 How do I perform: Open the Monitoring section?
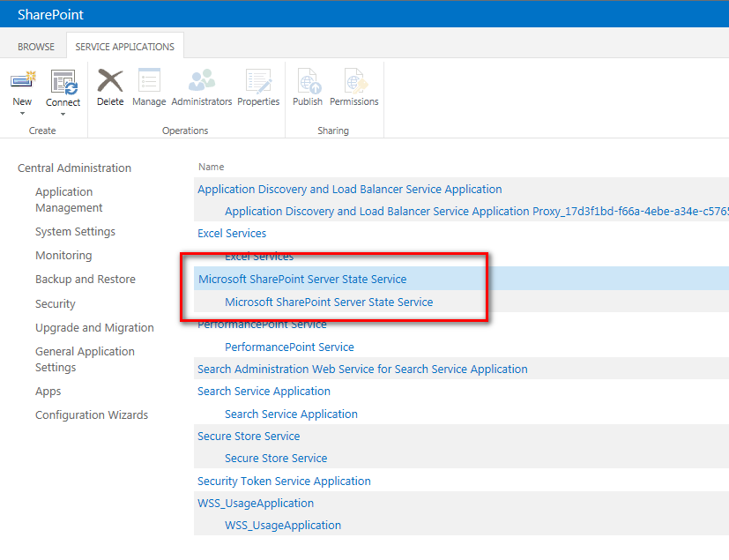(x=63, y=256)
